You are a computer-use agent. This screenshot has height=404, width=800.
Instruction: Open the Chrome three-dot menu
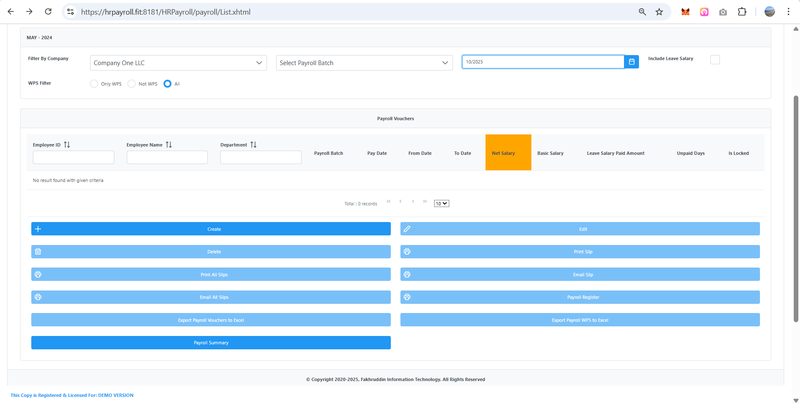tap(788, 12)
